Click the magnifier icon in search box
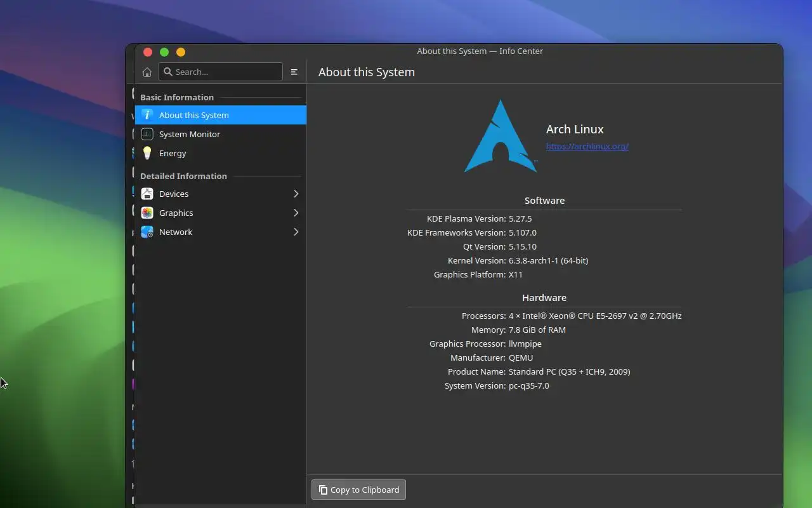 (x=168, y=72)
